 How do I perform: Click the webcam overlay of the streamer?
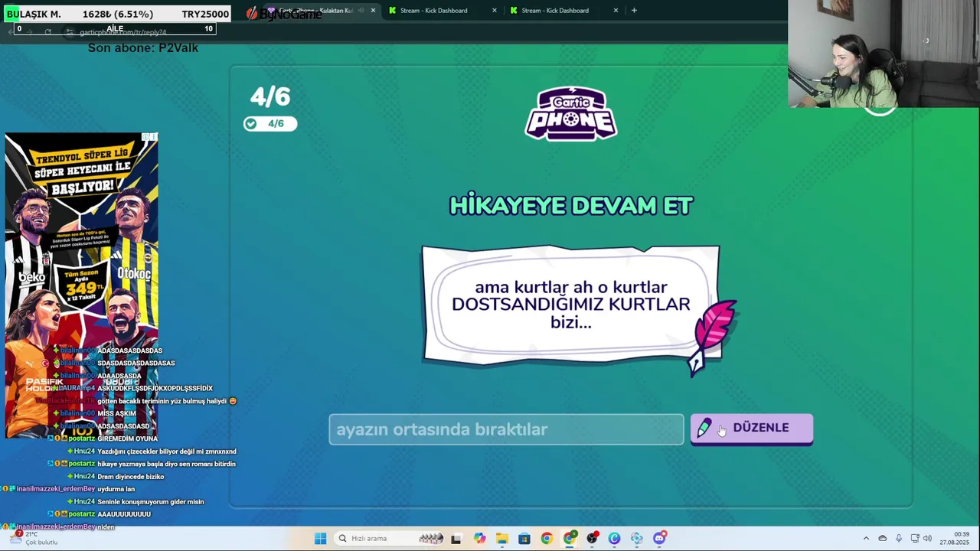[884, 54]
